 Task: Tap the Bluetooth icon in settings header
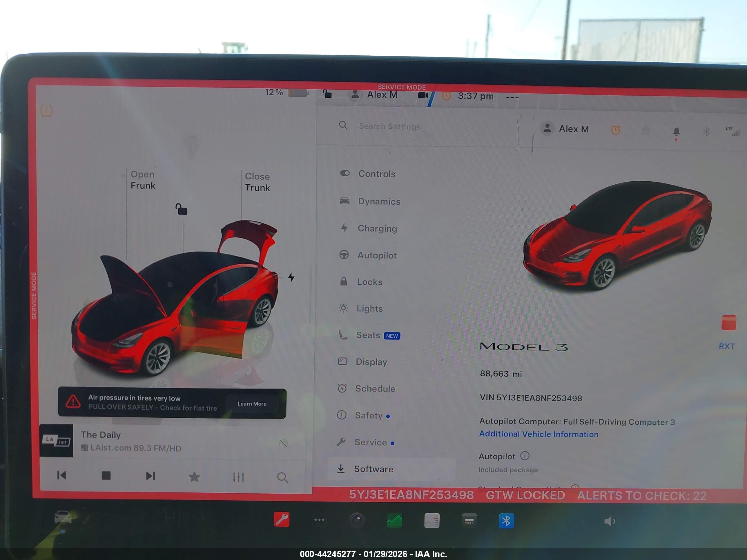click(706, 131)
